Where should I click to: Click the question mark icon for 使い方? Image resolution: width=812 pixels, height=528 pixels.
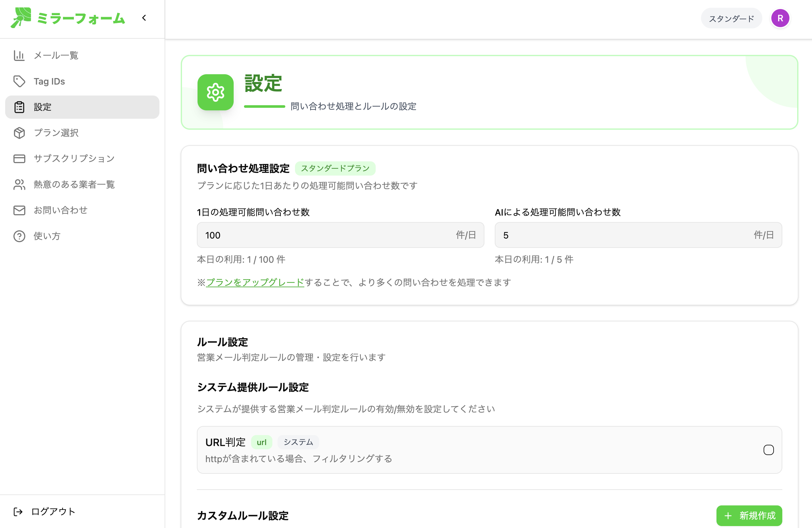click(x=19, y=236)
